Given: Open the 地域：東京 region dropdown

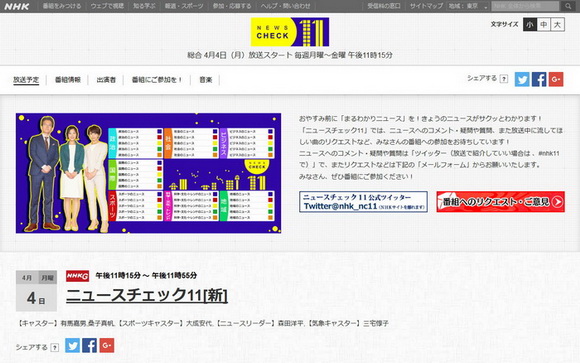Looking at the screenshot, I should 468,6.
